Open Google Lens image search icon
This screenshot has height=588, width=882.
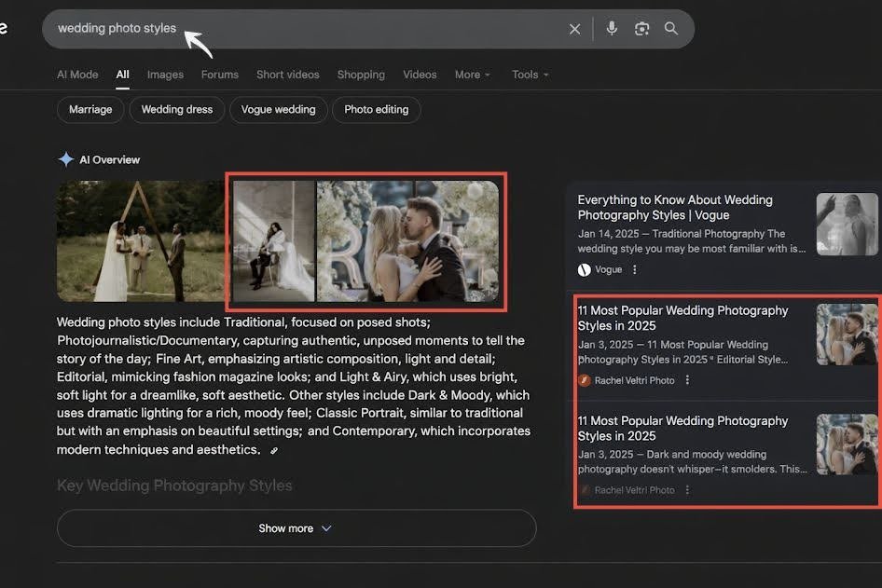click(x=641, y=28)
